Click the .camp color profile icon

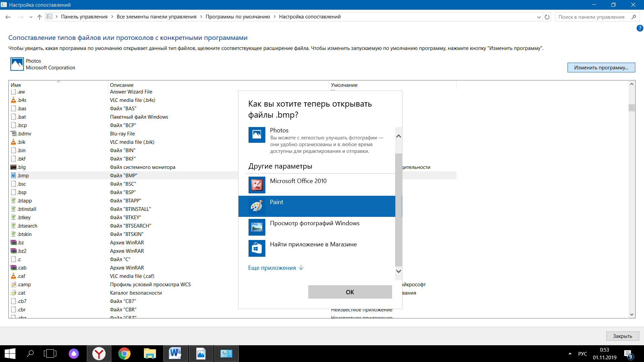tap(13, 284)
